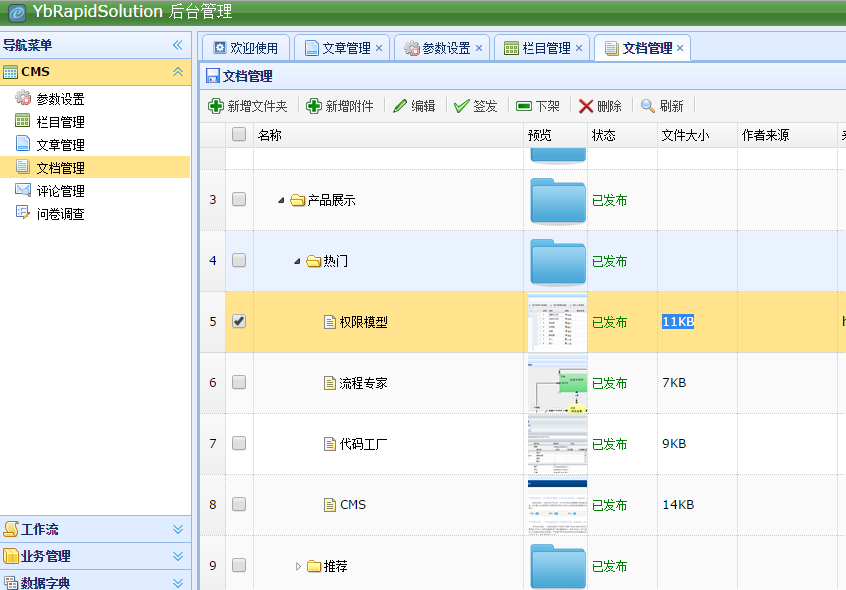Click the 编辑 pencil edit icon
This screenshot has width=846, height=590.
coord(400,106)
